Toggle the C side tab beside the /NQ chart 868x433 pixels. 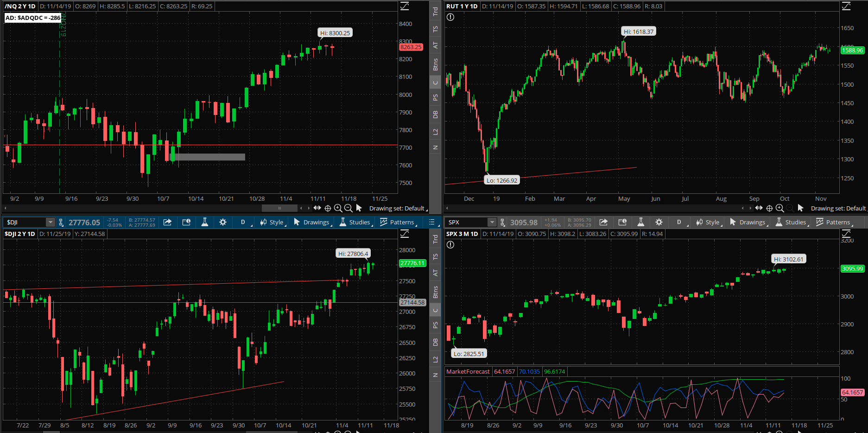(x=436, y=83)
